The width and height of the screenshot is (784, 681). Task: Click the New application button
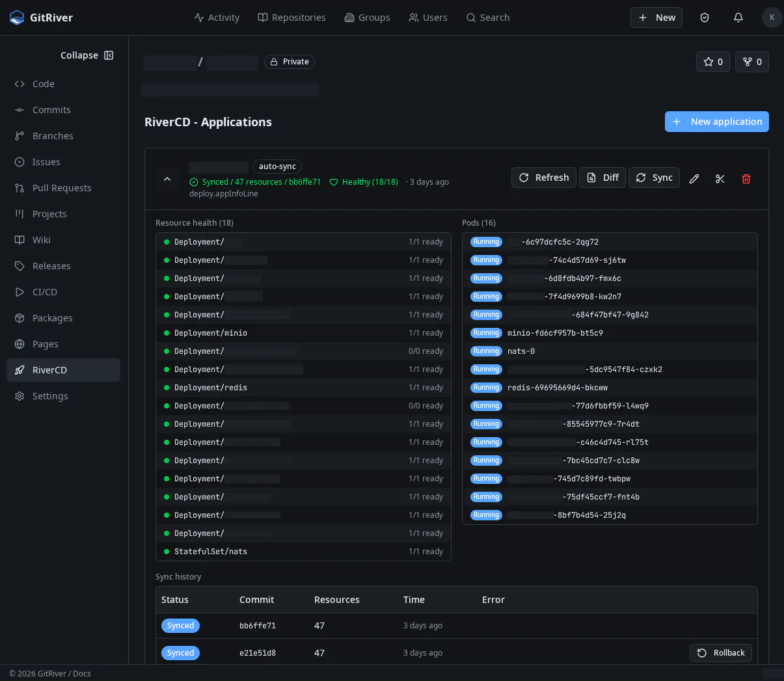(717, 122)
